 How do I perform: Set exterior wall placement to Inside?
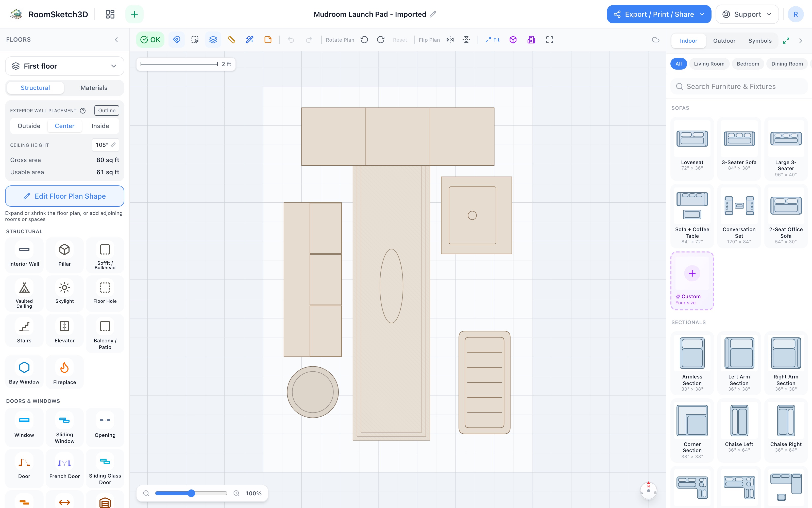(100, 126)
